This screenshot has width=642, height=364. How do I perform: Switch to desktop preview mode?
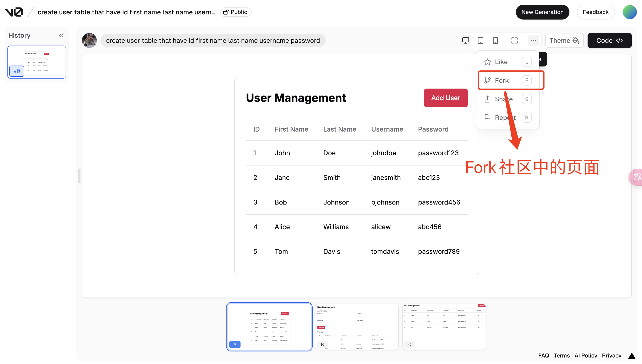click(x=465, y=40)
